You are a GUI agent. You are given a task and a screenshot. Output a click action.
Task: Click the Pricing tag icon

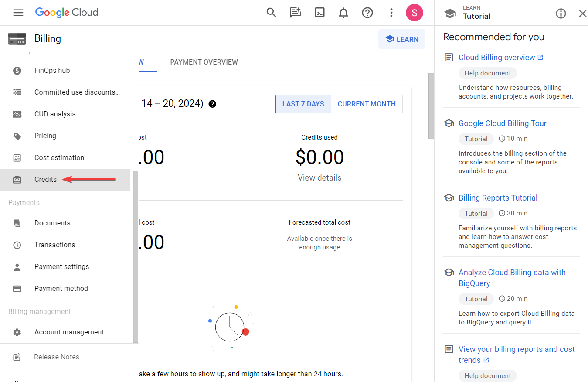(17, 136)
